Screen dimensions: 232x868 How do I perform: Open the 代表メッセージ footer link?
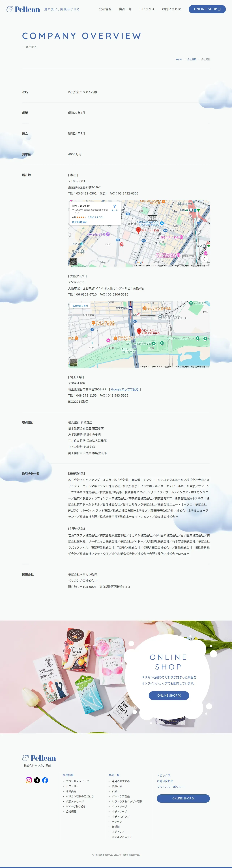coord(75,801)
